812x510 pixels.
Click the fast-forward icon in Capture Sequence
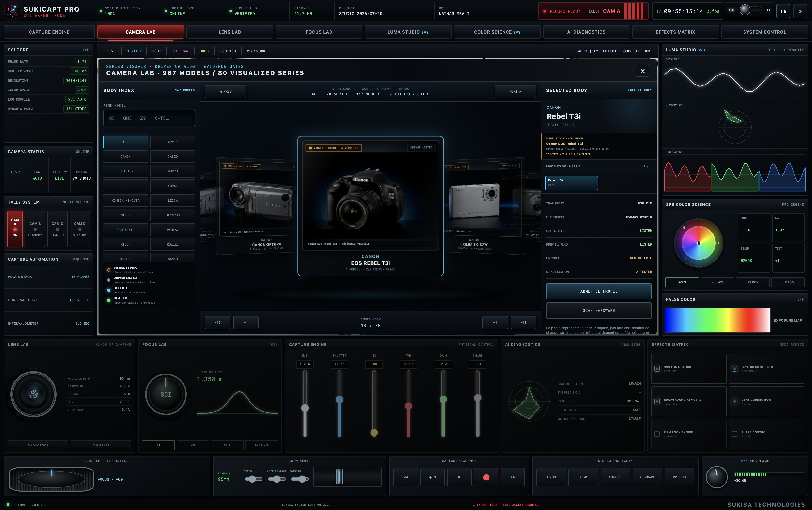[x=512, y=477]
